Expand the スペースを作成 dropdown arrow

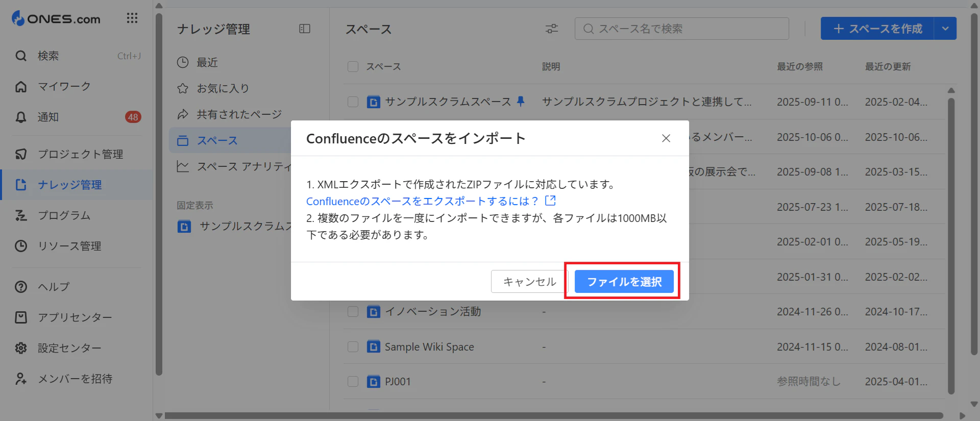945,29
